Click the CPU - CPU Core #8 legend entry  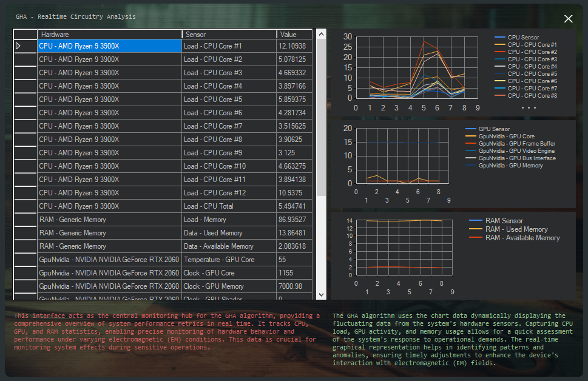pyautogui.click(x=525, y=96)
